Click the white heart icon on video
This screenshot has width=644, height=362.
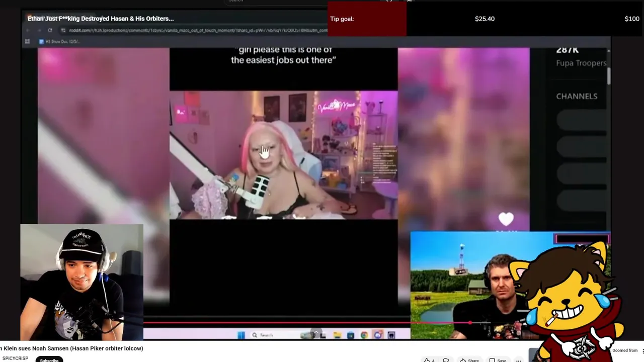click(506, 219)
